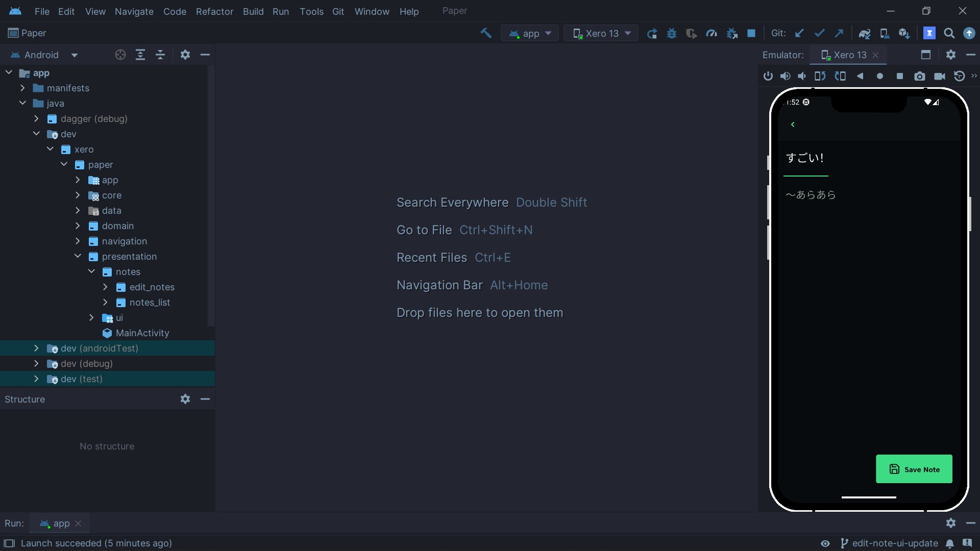Open the Profiler gauge icon
The height and width of the screenshot is (551, 980).
(712, 33)
